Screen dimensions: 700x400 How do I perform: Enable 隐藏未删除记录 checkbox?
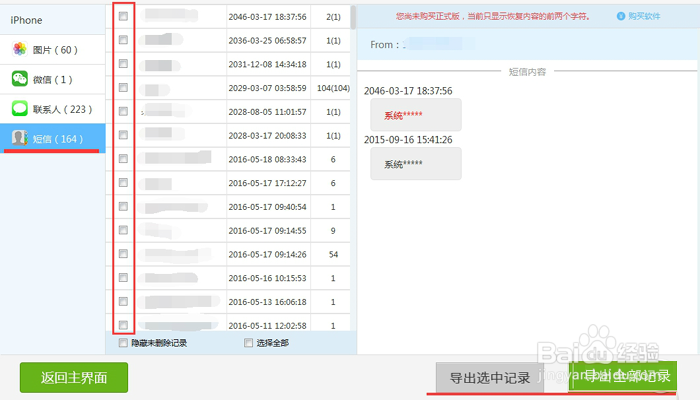[123, 343]
